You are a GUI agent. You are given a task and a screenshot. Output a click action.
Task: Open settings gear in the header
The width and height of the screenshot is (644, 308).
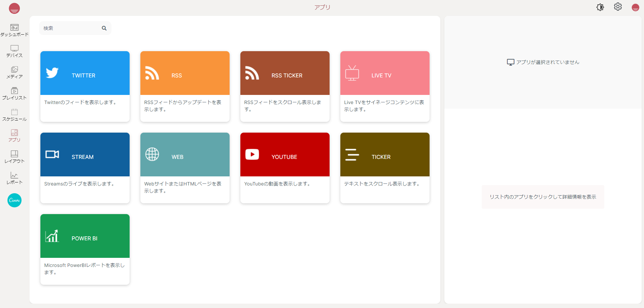pos(618,7)
